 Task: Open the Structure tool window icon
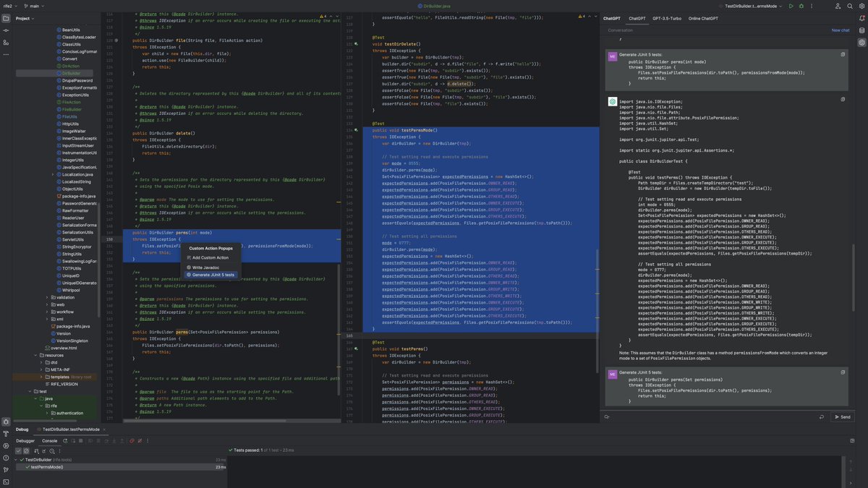point(6,42)
